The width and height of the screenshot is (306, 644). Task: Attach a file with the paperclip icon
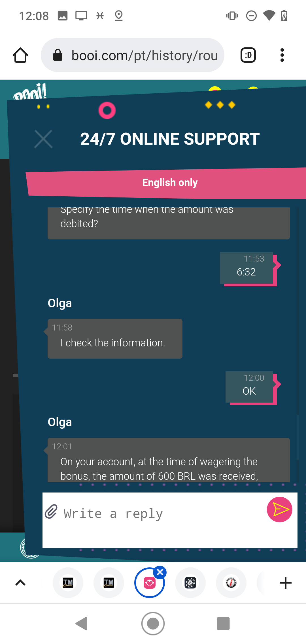coord(51,512)
